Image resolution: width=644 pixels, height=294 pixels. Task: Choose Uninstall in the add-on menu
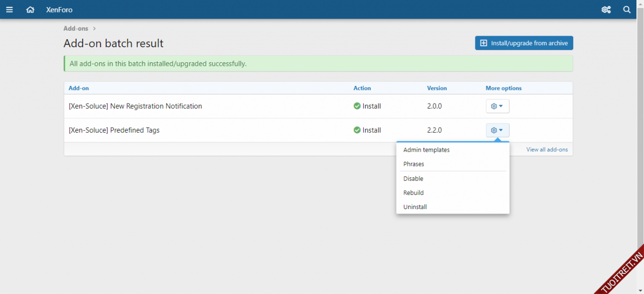point(415,207)
